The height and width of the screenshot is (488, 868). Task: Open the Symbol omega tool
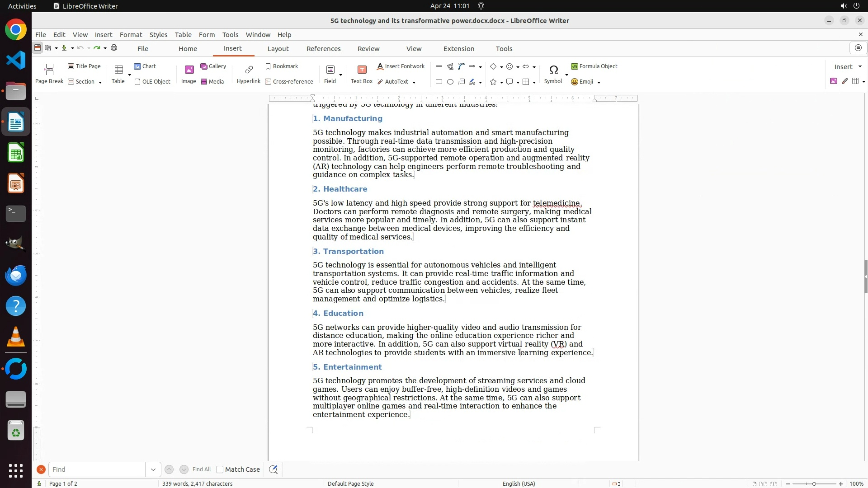pos(553,70)
